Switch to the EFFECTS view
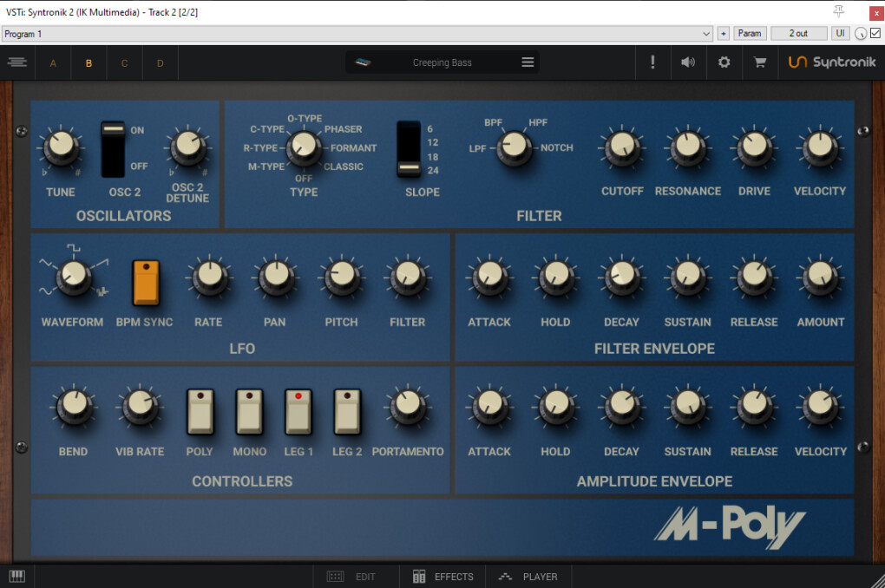 [x=442, y=577]
